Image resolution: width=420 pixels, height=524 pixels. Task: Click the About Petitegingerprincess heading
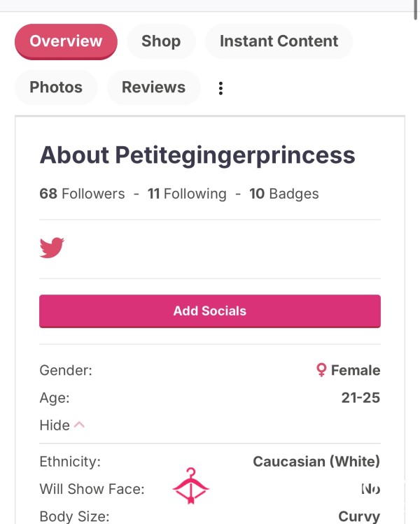point(197,156)
